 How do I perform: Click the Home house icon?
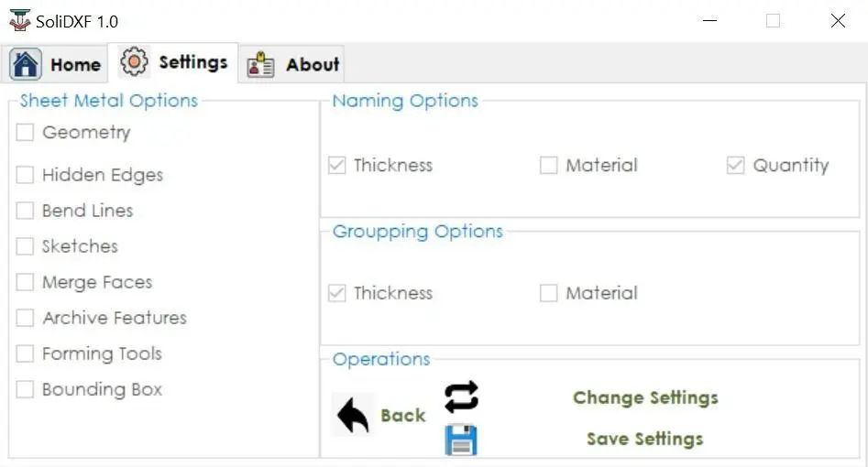click(26, 64)
